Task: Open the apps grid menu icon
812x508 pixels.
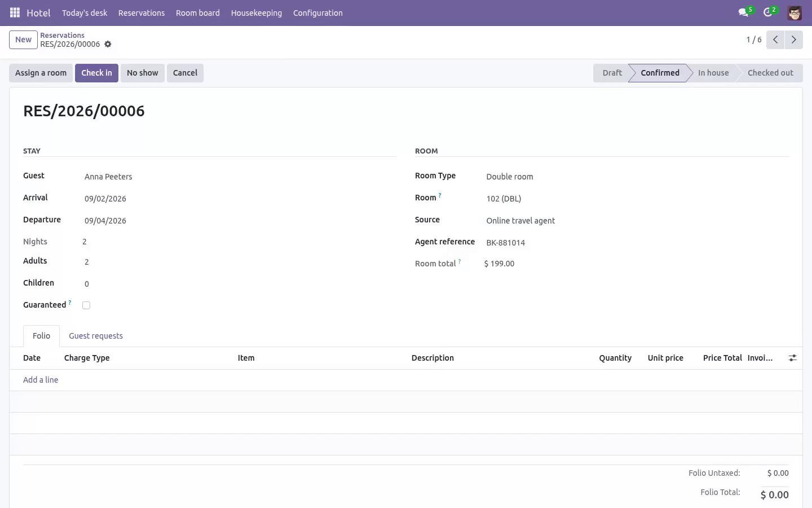Action: tap(15, 12)
